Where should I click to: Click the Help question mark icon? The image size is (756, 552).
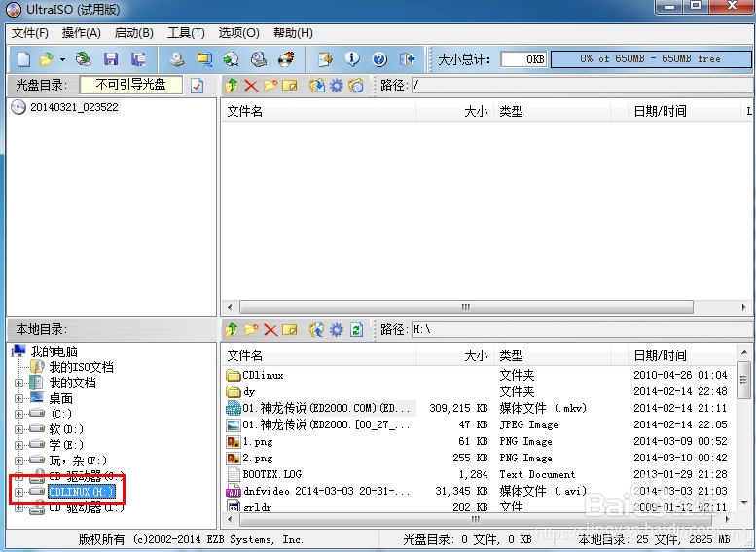click(379, 59)
